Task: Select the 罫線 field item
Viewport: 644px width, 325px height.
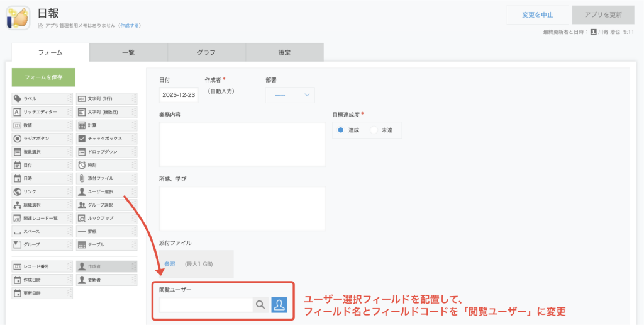Action: click(107, 232)
